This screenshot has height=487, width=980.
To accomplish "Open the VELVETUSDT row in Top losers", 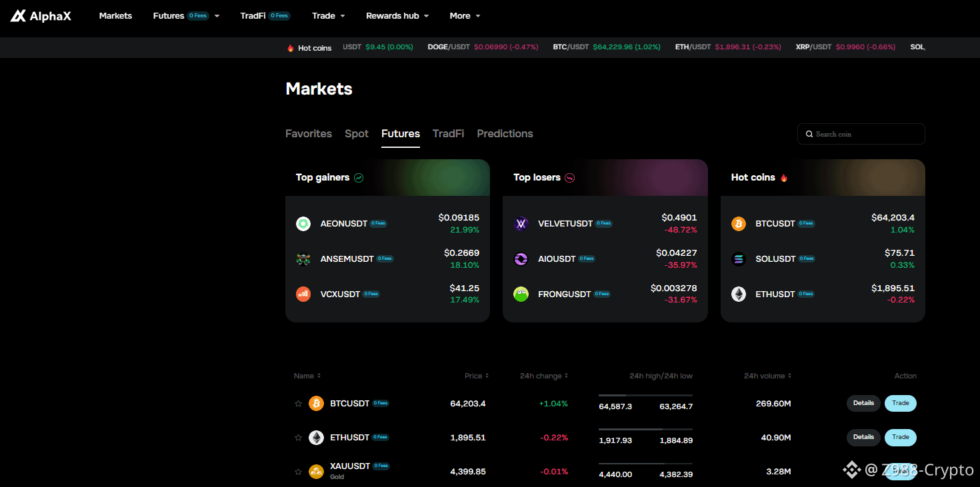I will 605,224.
